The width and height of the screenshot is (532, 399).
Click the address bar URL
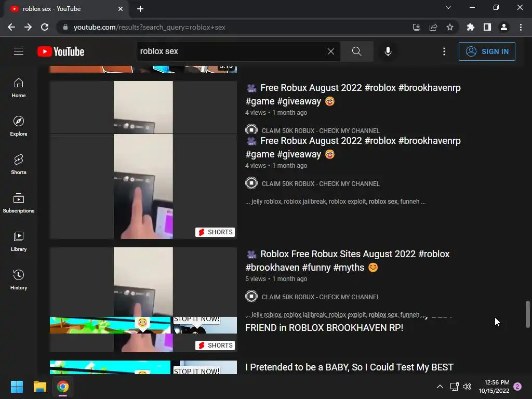149,27
